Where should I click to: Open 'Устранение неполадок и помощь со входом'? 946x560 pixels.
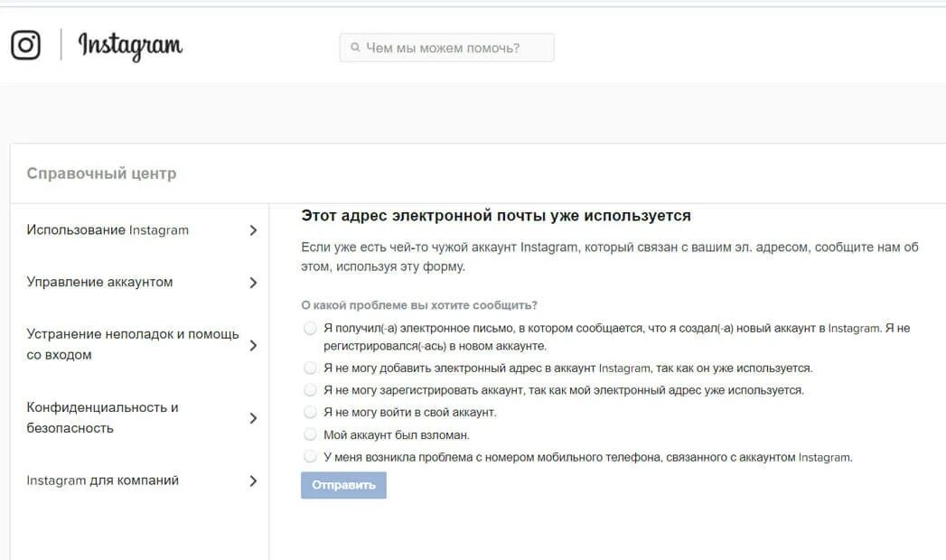[133, 344]
